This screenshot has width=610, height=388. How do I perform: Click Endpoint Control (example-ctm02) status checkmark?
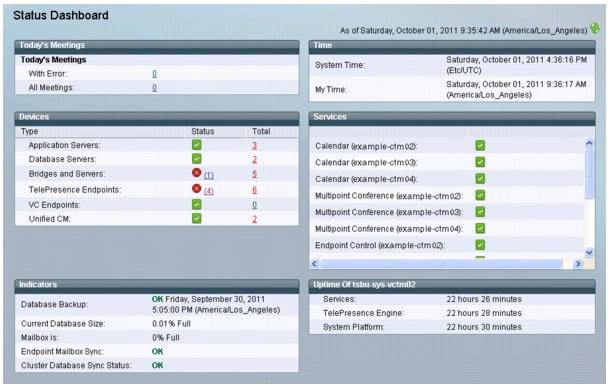pos(480,245)
